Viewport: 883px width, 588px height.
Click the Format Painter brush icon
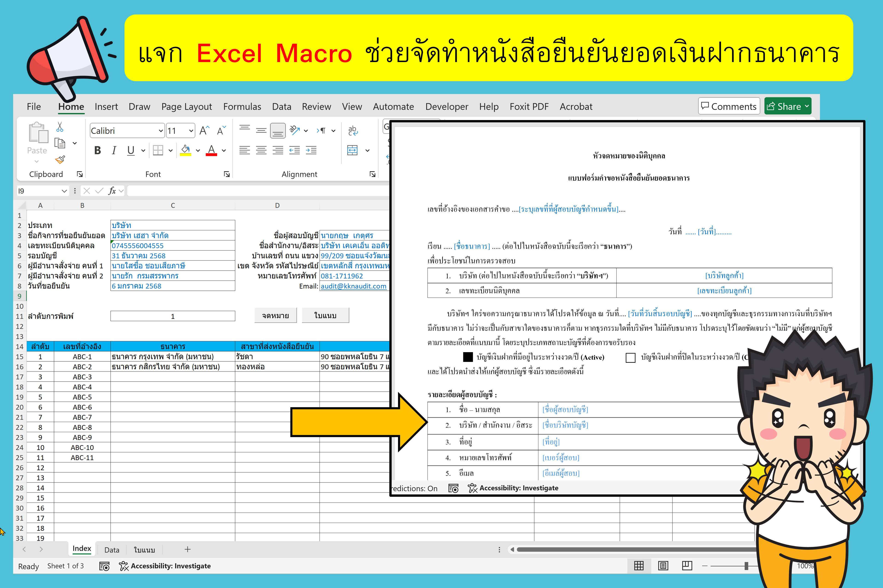tap(60, 160)
